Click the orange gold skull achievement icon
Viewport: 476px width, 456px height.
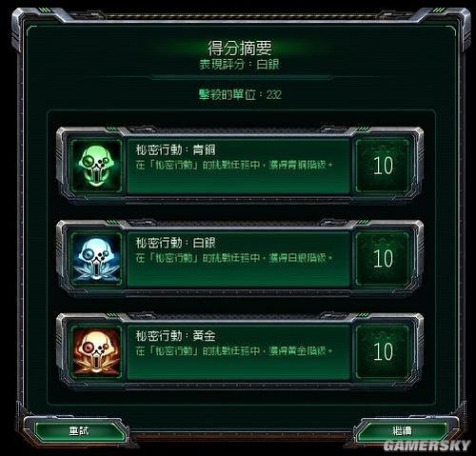(x=96, y=352)
